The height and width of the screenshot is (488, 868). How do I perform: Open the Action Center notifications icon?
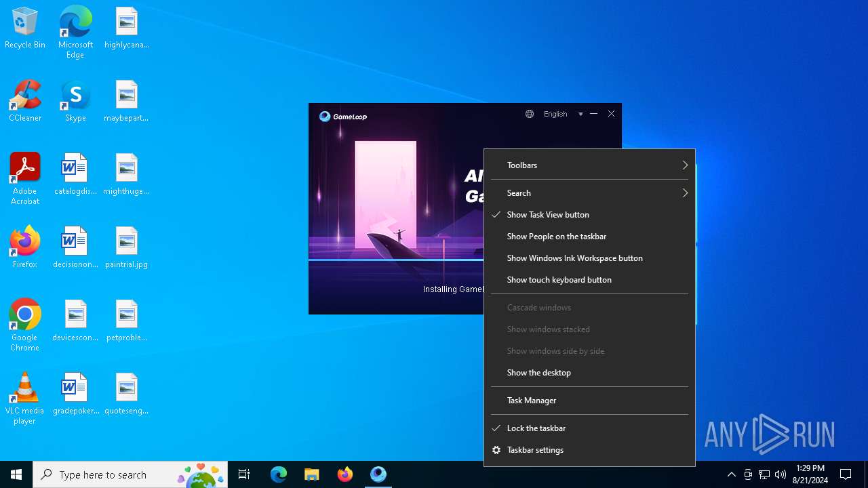pos(846,474)
